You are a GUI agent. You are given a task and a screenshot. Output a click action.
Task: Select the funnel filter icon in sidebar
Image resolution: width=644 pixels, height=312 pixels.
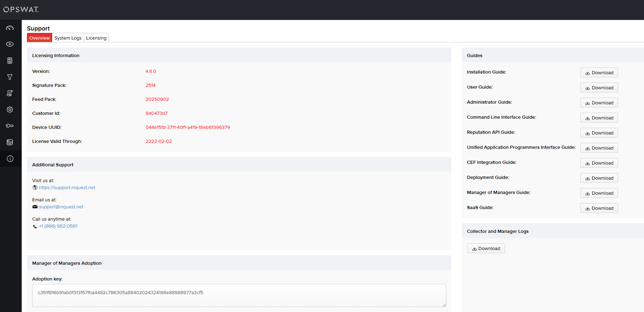10,77
